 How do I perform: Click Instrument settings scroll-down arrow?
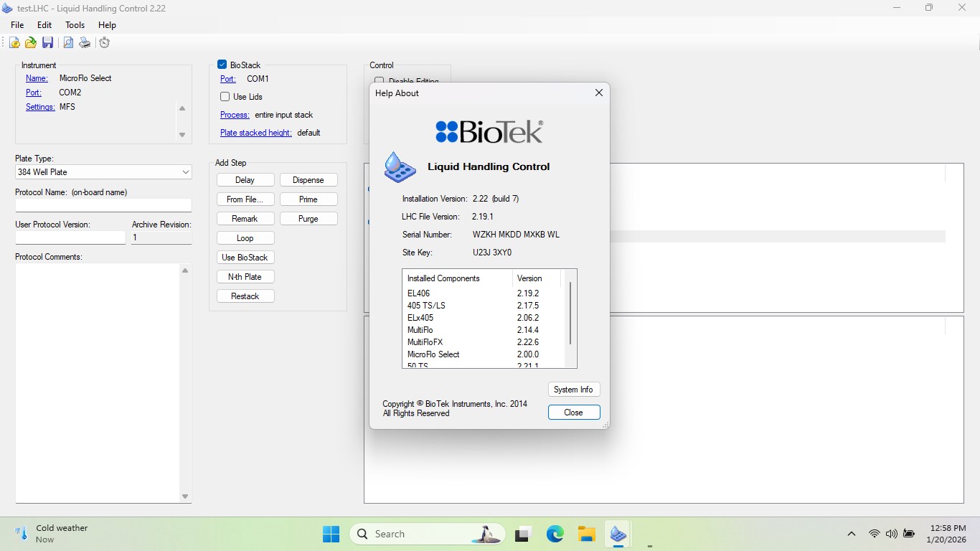182,135
